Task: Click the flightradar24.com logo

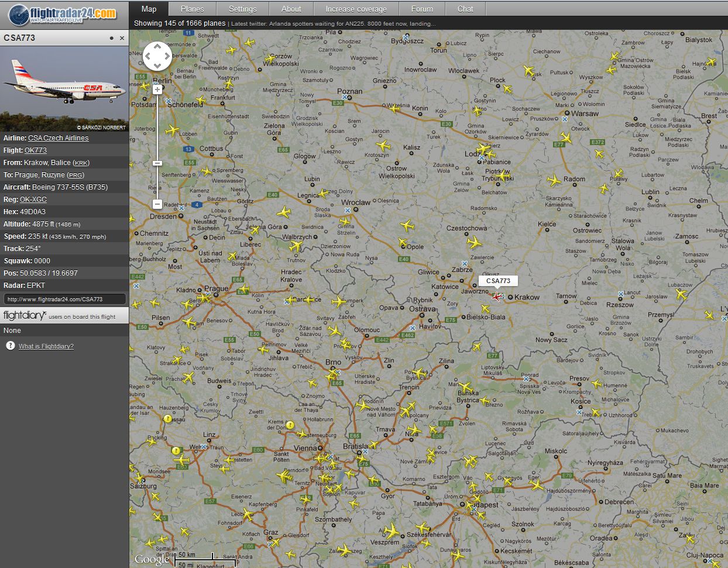Action: coord(63,14)
